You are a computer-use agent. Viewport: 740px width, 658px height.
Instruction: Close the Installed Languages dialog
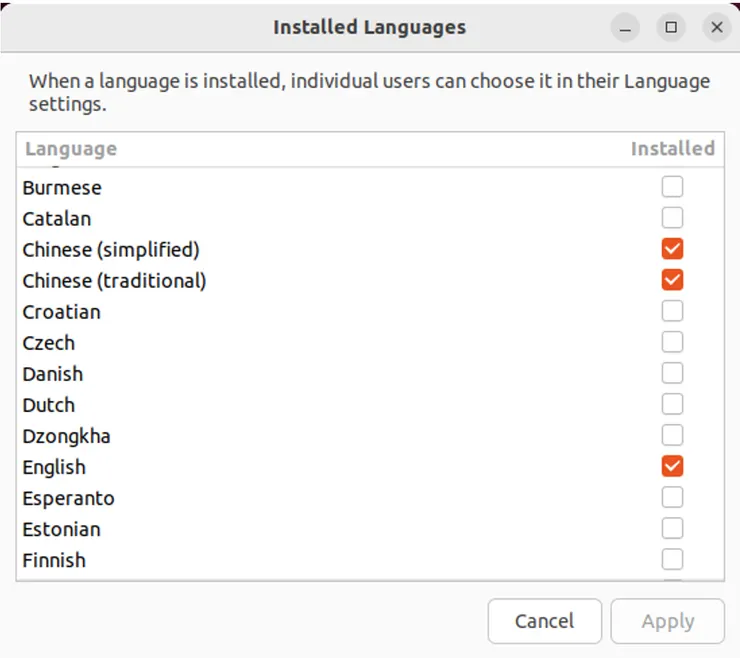point(716,28)
